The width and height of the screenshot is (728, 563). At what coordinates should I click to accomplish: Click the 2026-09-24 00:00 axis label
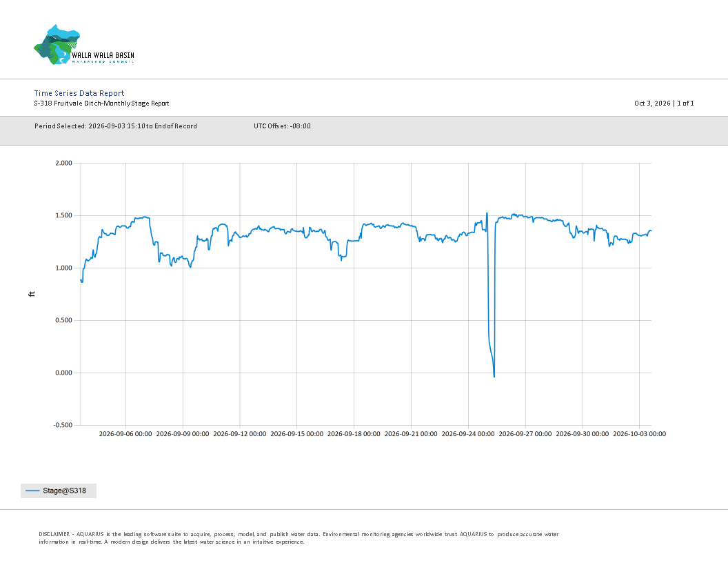(468, 434)
